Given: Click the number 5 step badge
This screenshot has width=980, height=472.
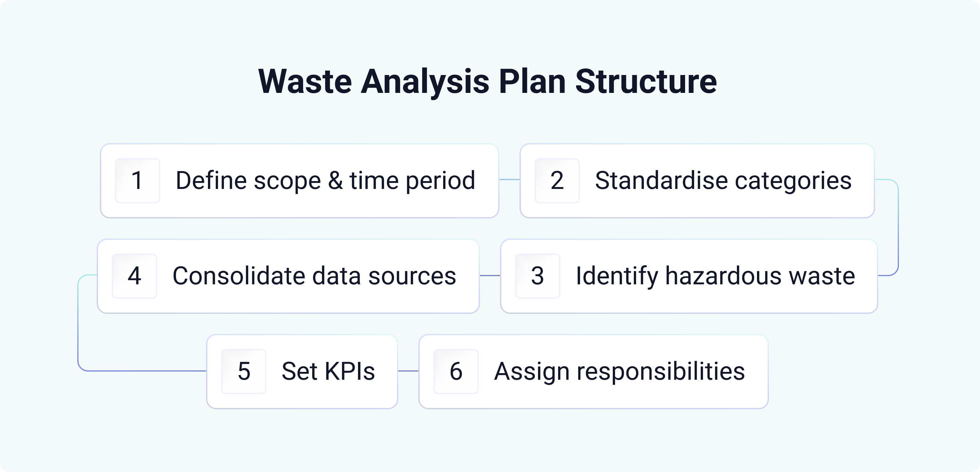Looking at the screenshot, I should point(243,371).
